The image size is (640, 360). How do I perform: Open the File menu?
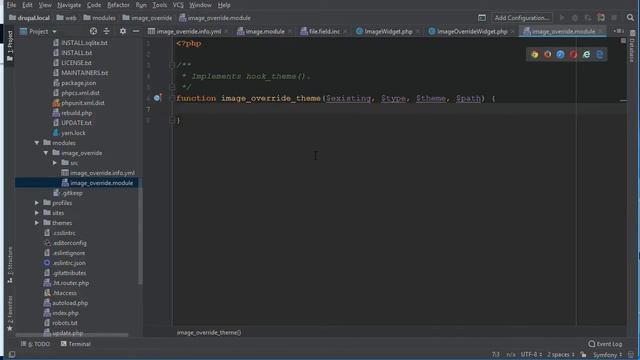tap(11, 5)
